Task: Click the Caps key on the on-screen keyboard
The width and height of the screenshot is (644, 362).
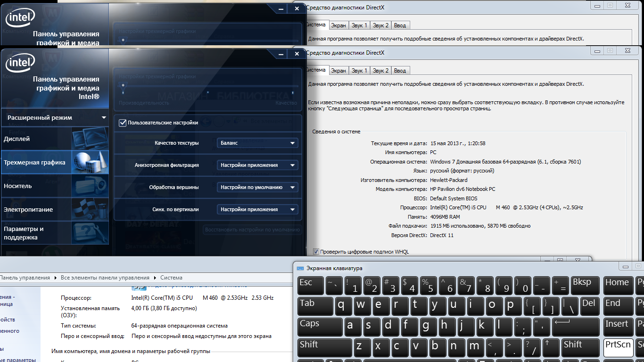Action: pos(320,326)
